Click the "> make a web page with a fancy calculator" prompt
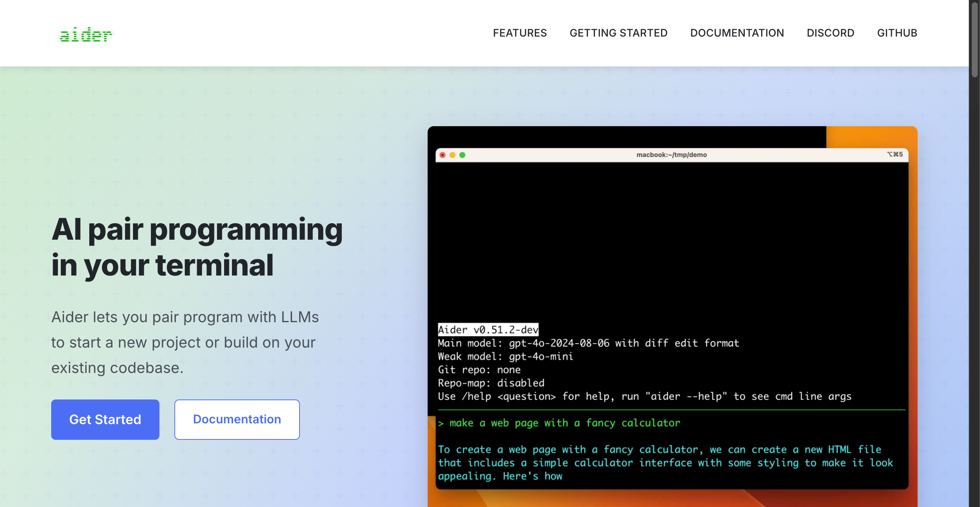 point(558,423)
